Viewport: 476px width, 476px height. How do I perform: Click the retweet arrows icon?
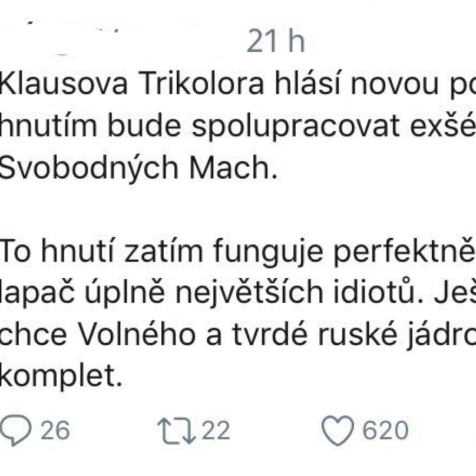pos(174,431)
